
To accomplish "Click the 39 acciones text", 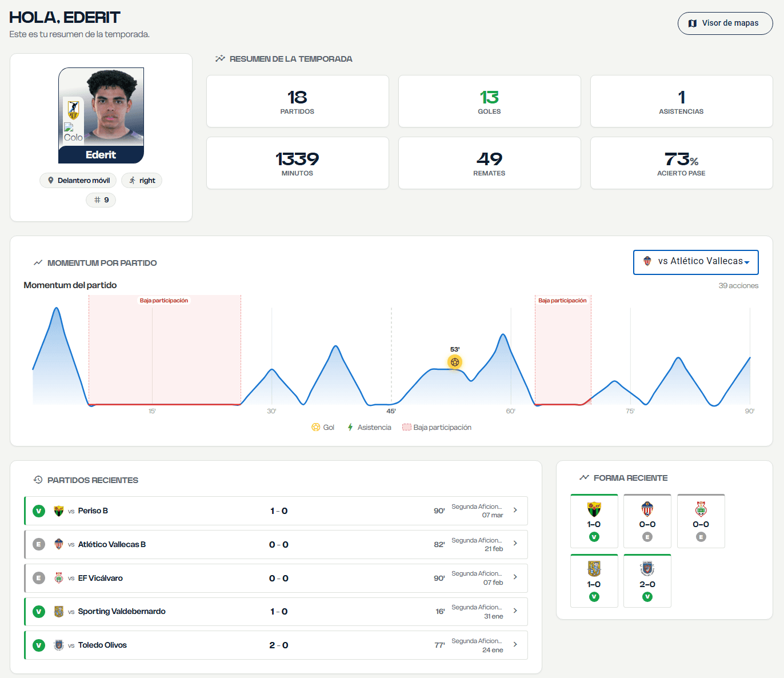I will [739, 286].
